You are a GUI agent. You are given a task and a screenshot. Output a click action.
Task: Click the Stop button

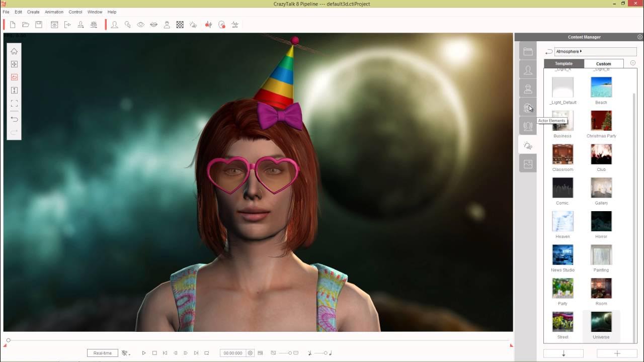pyautogui.click(x=154, y=353)
